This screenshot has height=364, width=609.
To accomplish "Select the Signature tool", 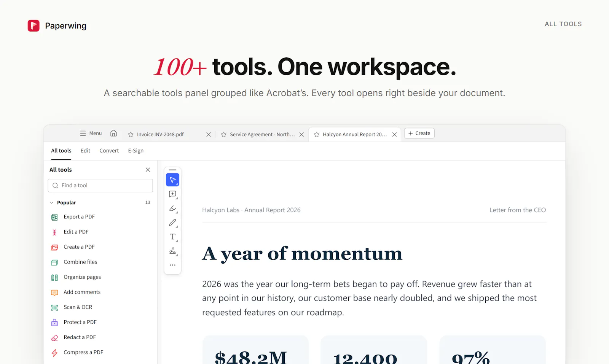I will (172, 251).
